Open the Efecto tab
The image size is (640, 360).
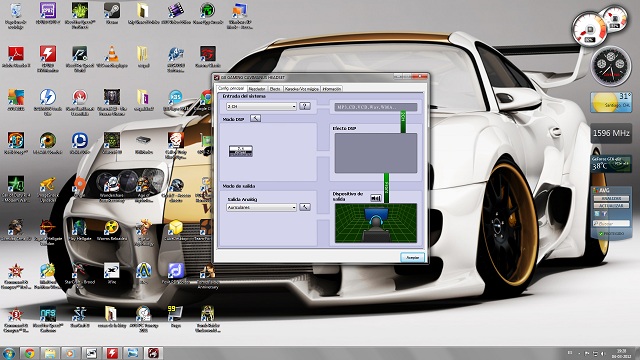275,89
